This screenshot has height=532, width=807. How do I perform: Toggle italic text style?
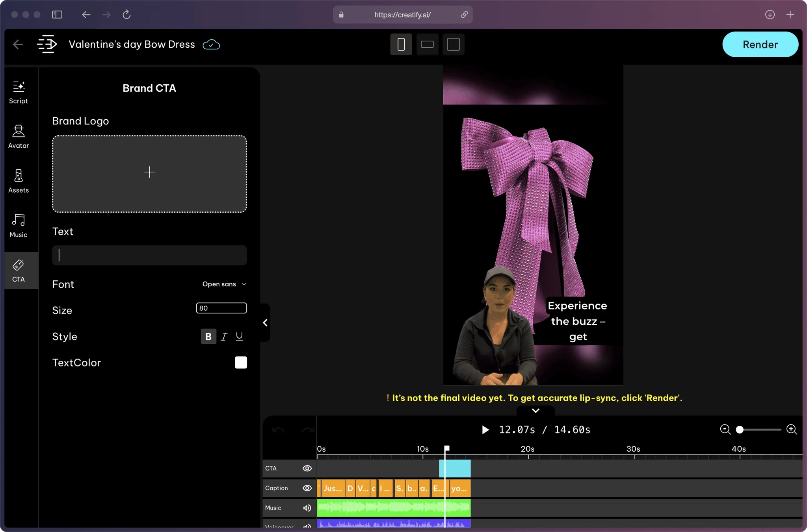tap(224, 336)
